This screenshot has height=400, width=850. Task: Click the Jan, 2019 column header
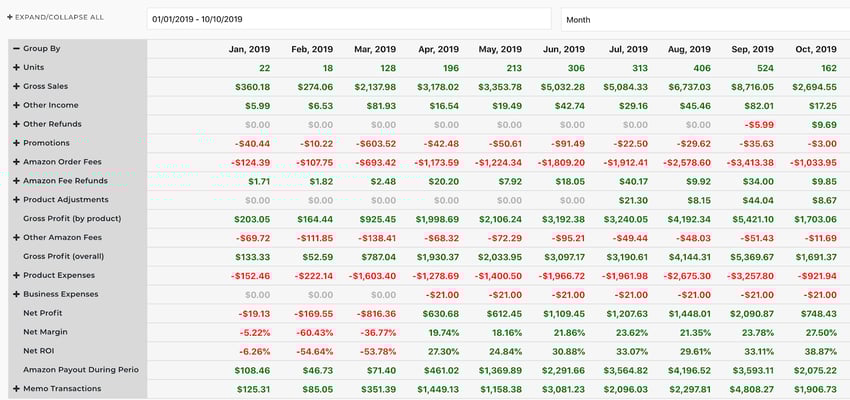(x=249, y=49)
